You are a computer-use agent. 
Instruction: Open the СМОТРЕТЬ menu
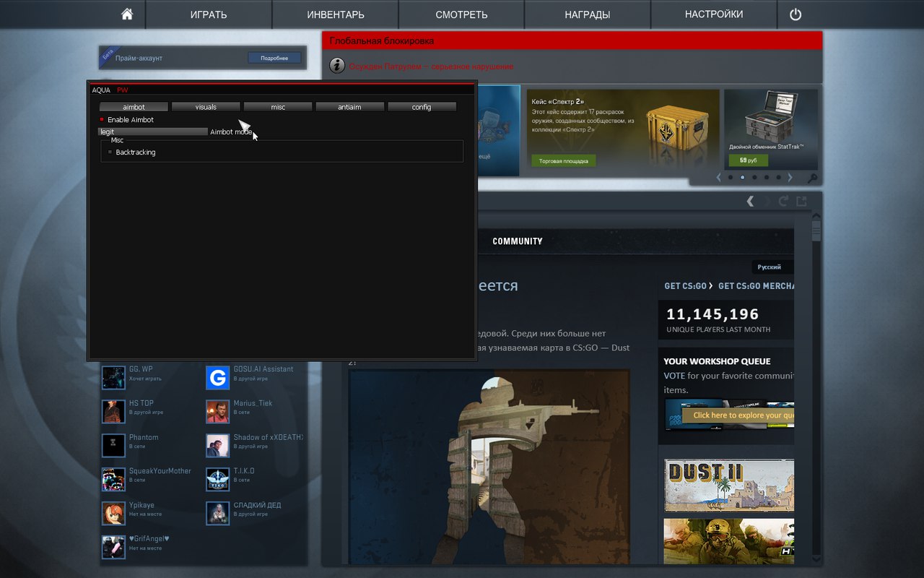[461, 14]
